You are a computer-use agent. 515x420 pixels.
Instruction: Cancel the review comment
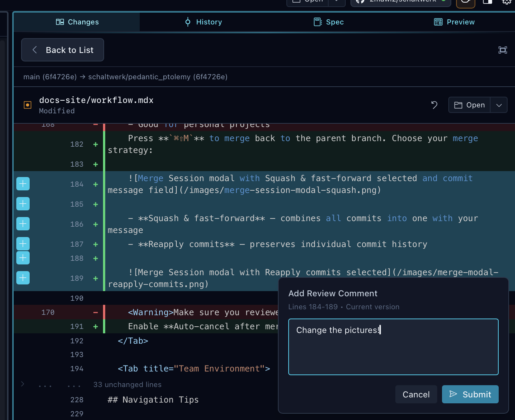coord(416,394)
